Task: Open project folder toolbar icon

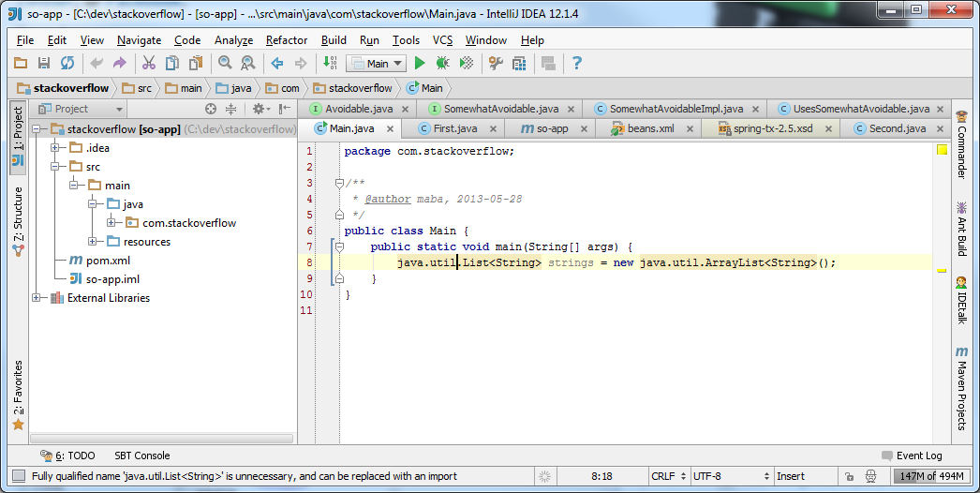Action: [x=21, y=63]
